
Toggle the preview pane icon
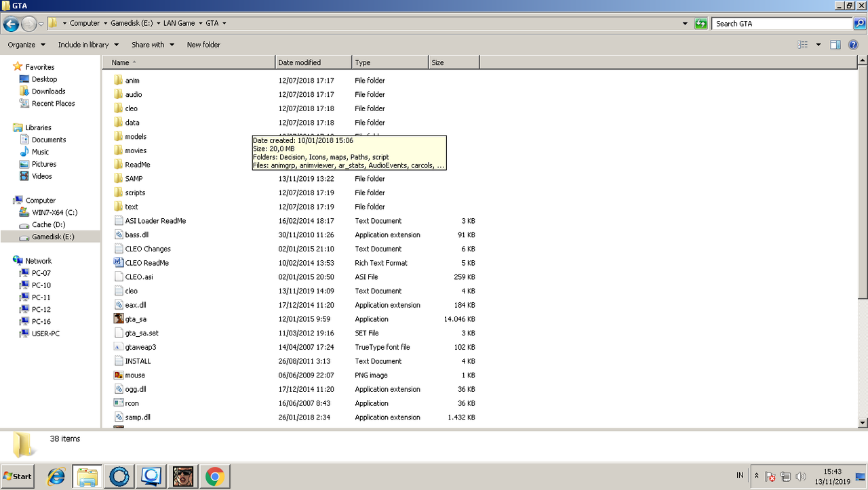point(835,45)
